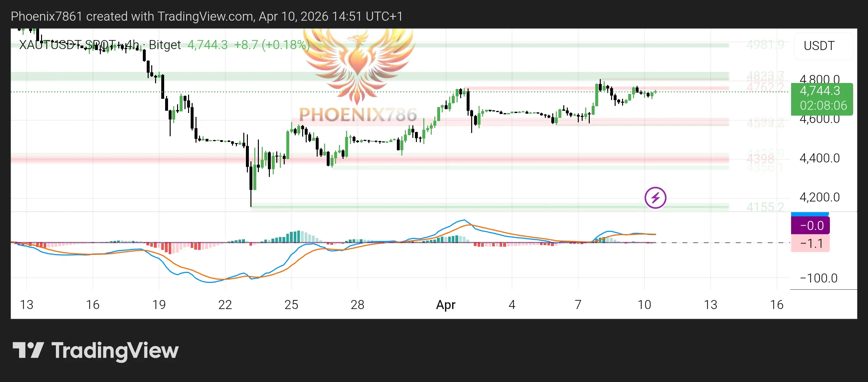Click the TradingView logo at bottom
Image resolution: width=868 pixels, height=382 pixels.
(95, 350)
